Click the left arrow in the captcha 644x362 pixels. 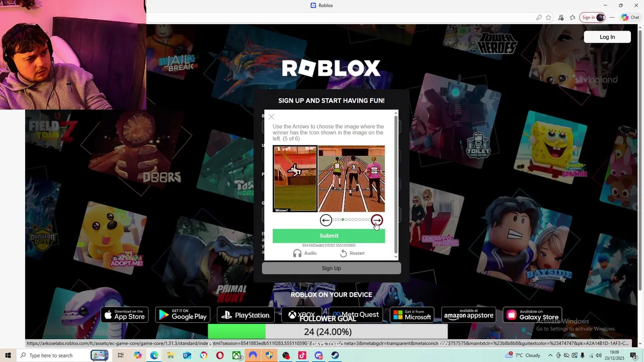326,220
